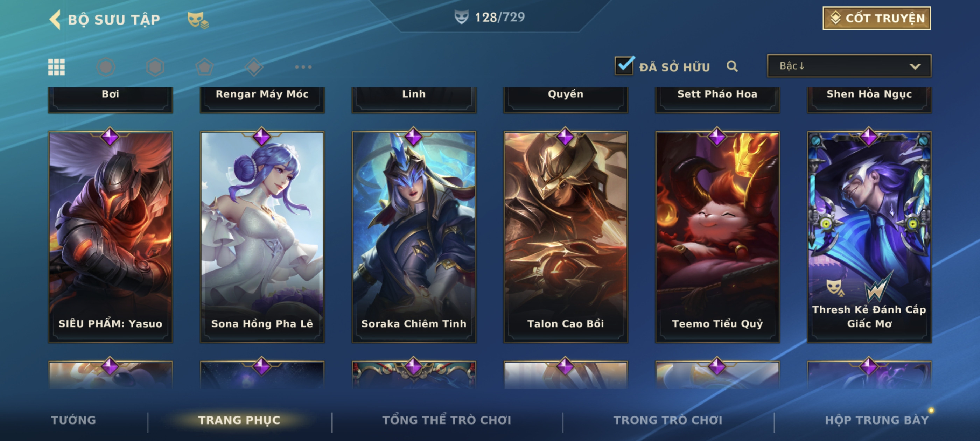Image resolution: width=980 pixels, height=441 pixels.
Task: Click the search magnifier icon
Action: [732, 66]
